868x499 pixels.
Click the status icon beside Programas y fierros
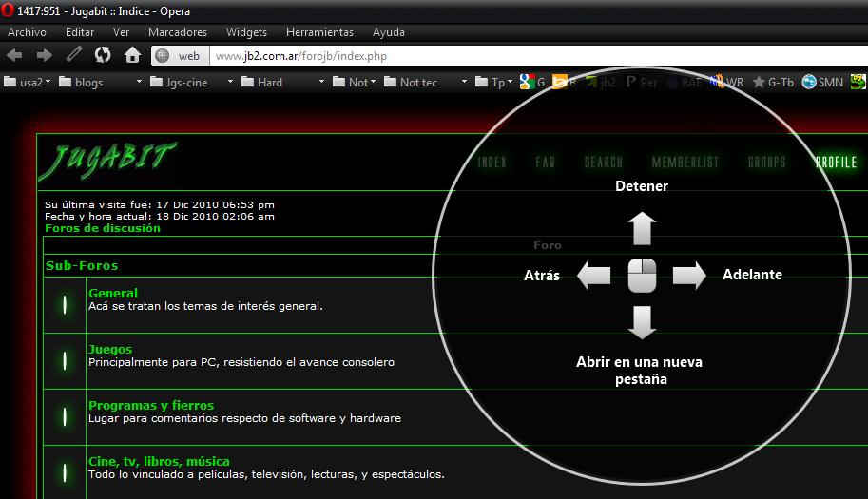click(x=65, y=416)
